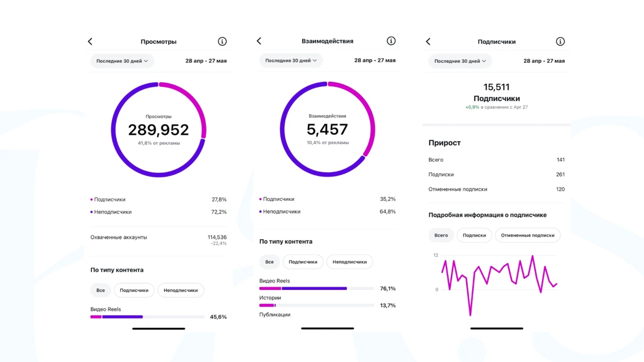Click the date range on Взаимодействия screen
This screenshot has width=644, height=362.
pyautogui.click(x=375, y=61)
